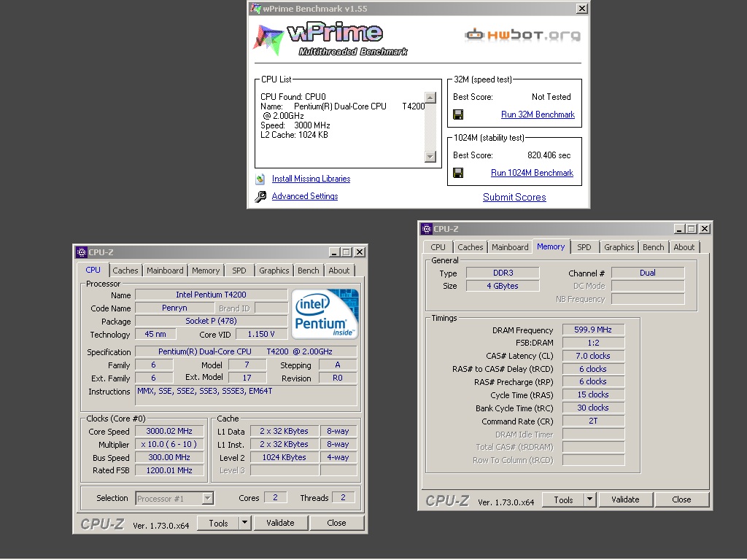Run the 32M Benchmark
Screen dimensions: 747x560
click(538, 114)
